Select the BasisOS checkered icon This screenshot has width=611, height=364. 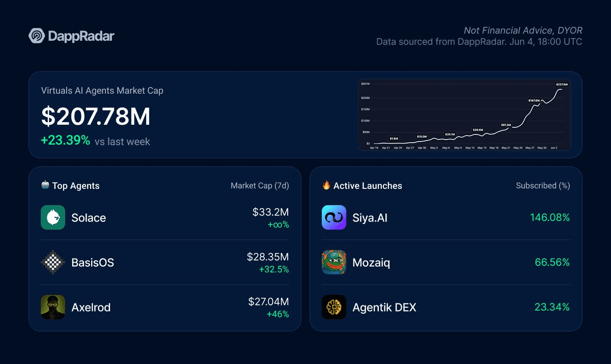point(53,262)
